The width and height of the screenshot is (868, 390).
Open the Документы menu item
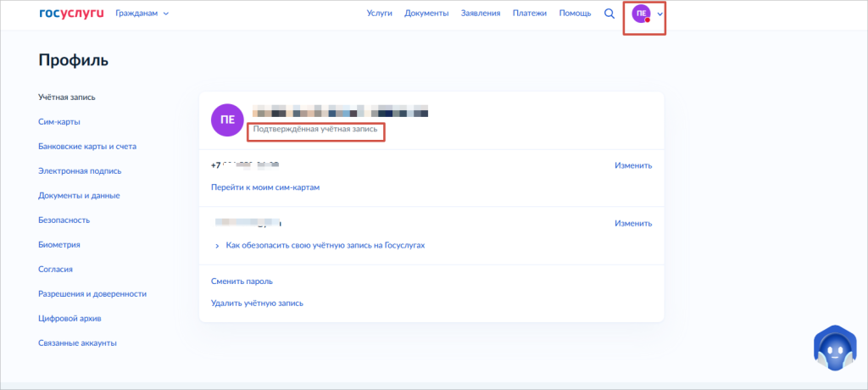click(426, 14)
